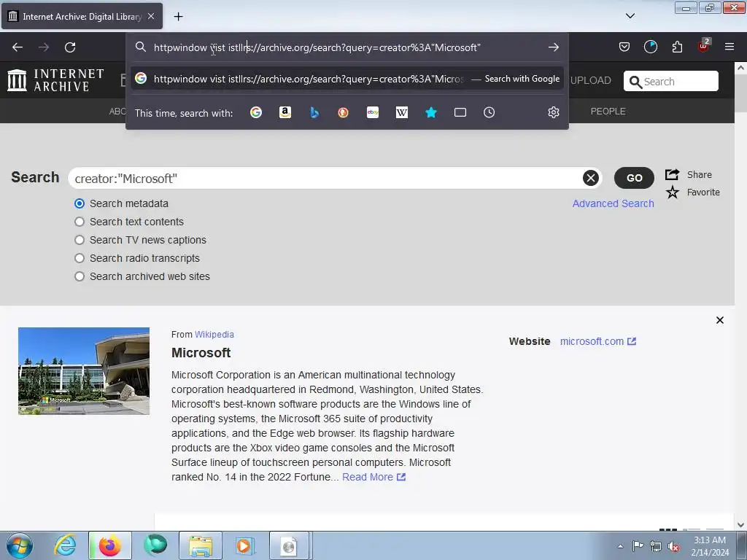Click the page scrollbar up arrow
747x560 pixels.
coord(740,68)
